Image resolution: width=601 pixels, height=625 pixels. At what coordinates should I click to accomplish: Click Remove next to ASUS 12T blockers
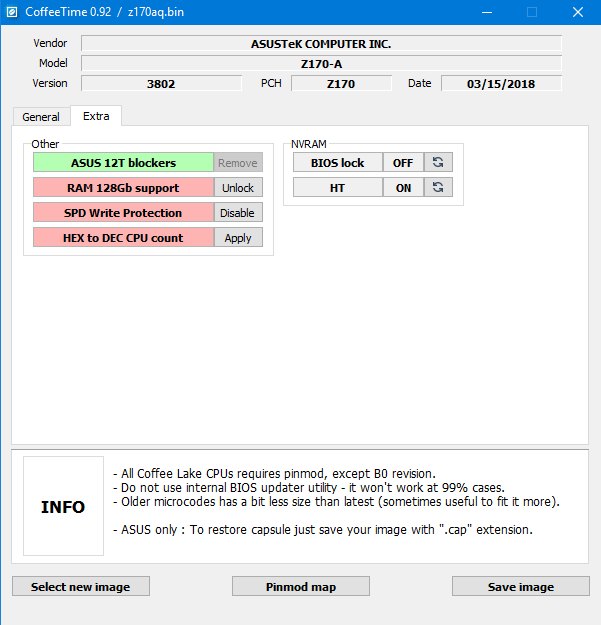tap(238, 163)
